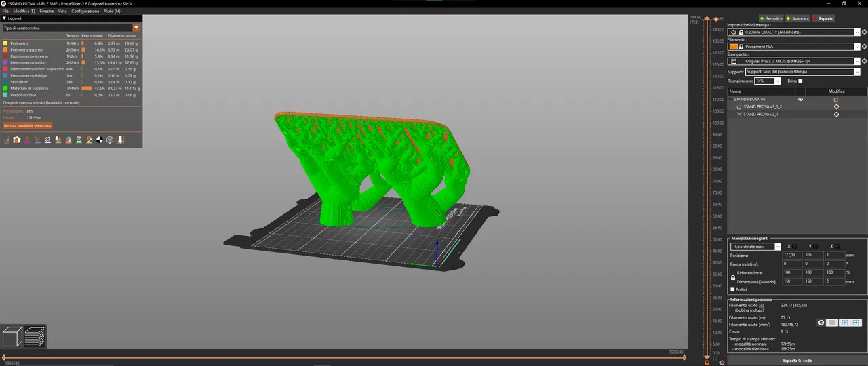Open print settings gear next to 0.20mm QUALITY
Viewport: 868px width, 366px height.
tap(864, 32)
